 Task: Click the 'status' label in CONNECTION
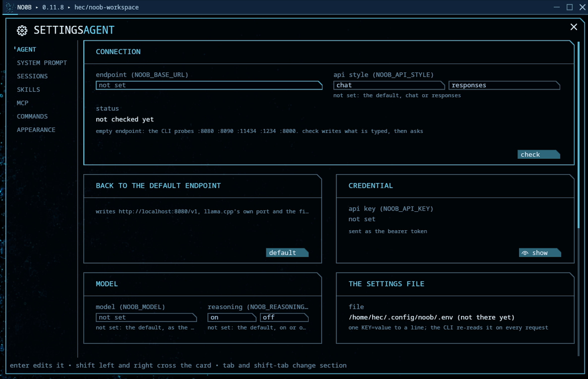(107, 108)
